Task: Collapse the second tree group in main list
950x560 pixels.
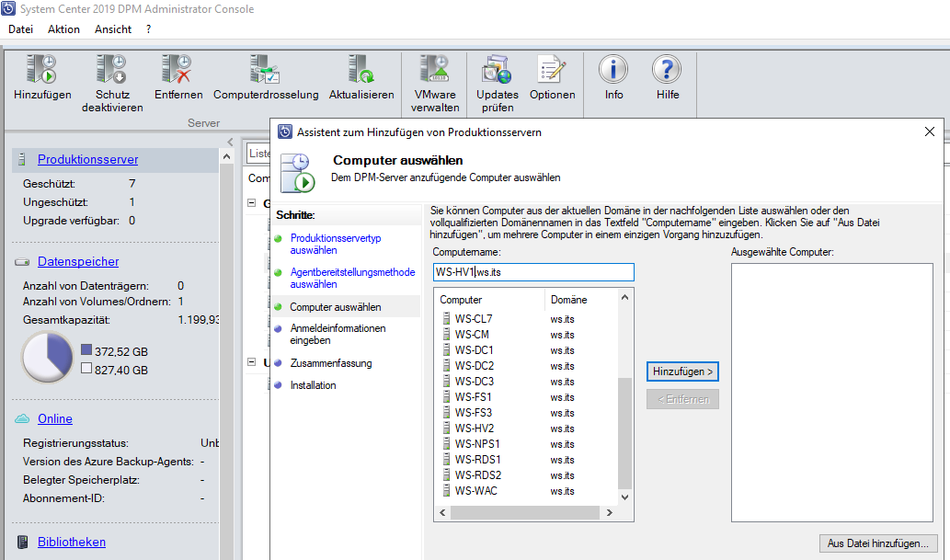Action: [252, 362]
